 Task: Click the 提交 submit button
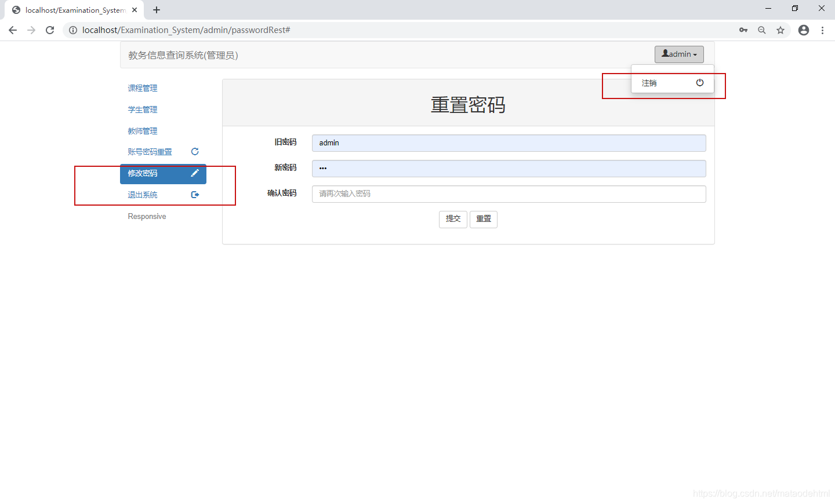453,219
